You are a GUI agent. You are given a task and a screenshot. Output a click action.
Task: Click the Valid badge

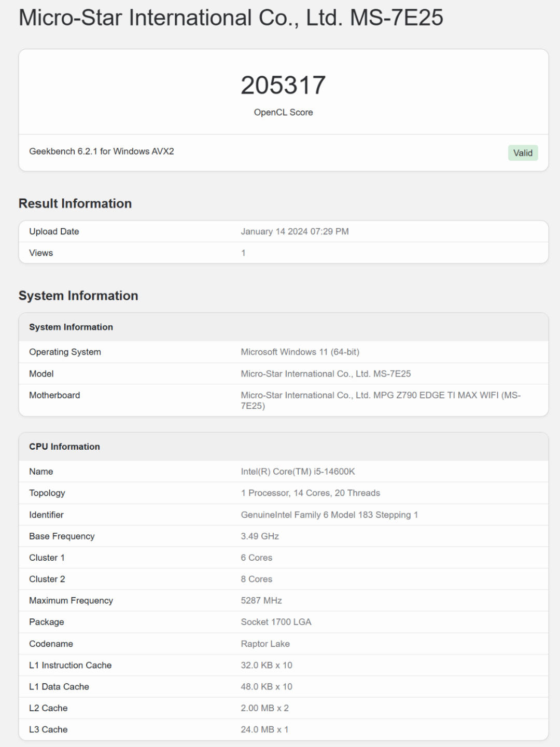tap(523, 153)
